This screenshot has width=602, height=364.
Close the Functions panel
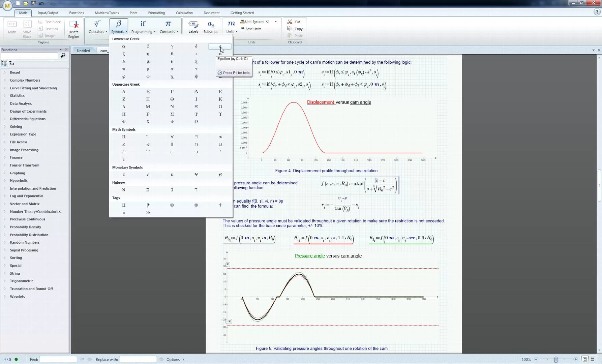[x=66, y=50]
